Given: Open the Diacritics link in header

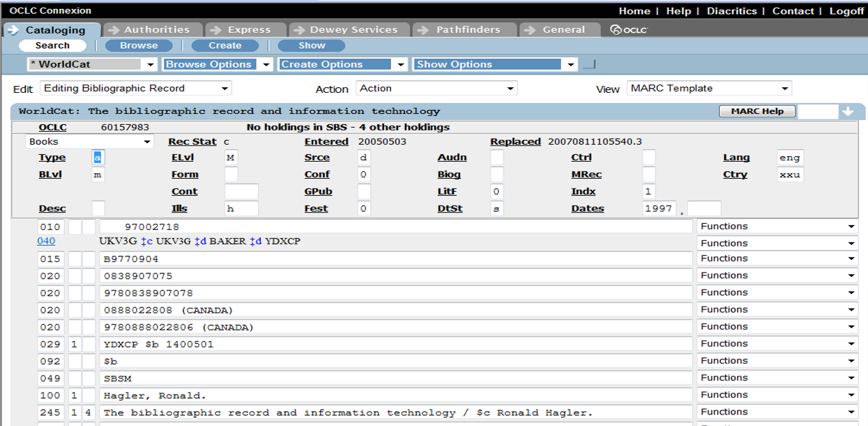Looking at the screenshot, I should click(x=732, y=11).
